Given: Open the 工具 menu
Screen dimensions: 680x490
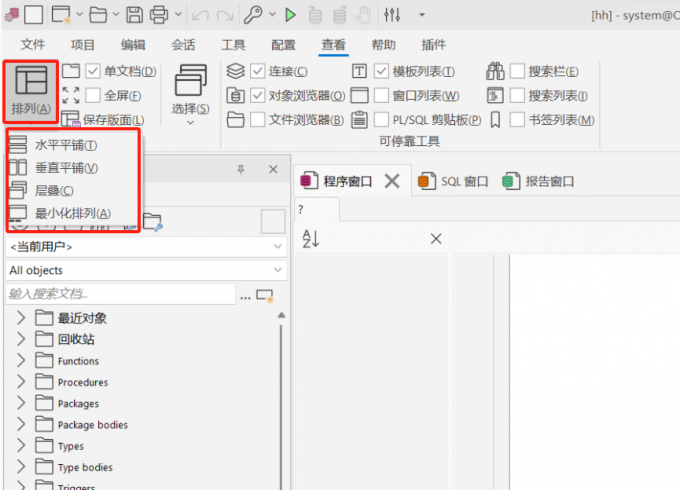Looking at the screenshot, I should (232, 45).
